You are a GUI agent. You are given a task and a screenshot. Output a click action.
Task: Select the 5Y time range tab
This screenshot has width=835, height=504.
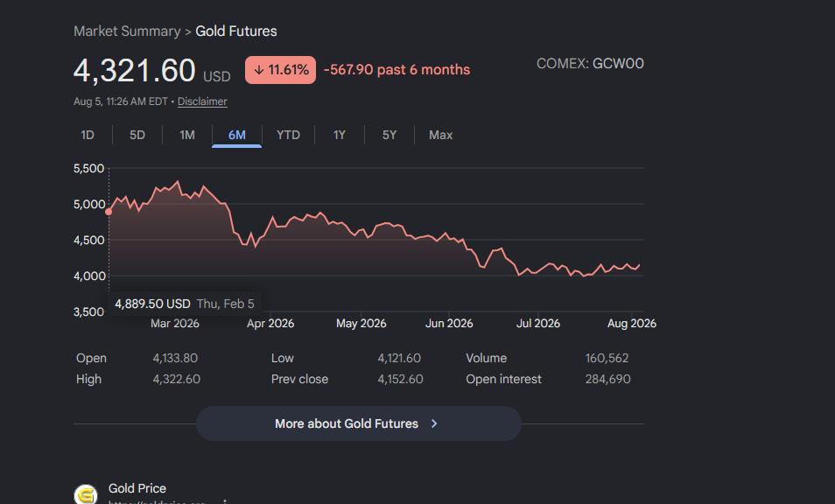[x=389, y=135]
